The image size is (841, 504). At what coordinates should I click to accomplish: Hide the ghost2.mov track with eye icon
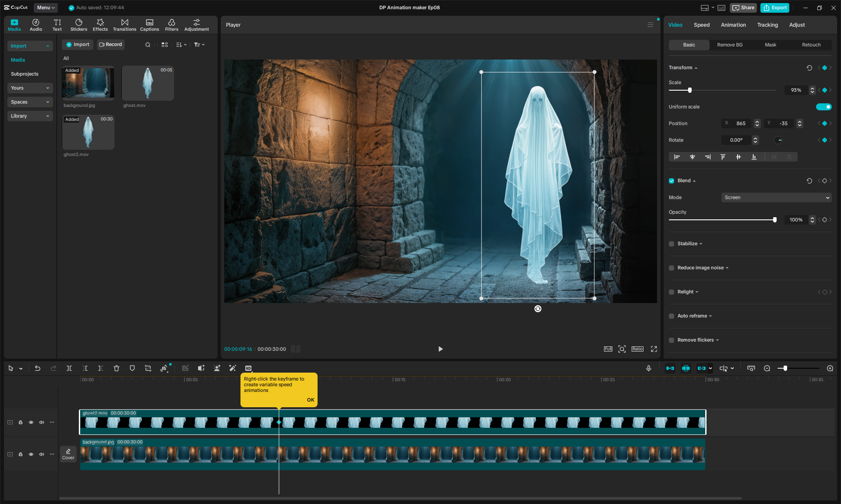(31, 423)
